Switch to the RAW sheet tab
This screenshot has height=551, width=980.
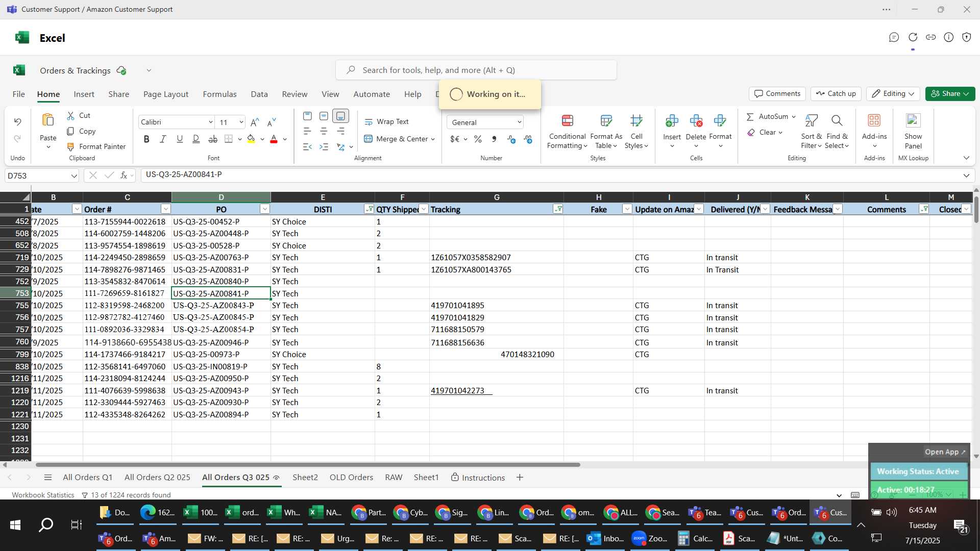point(394,478)
